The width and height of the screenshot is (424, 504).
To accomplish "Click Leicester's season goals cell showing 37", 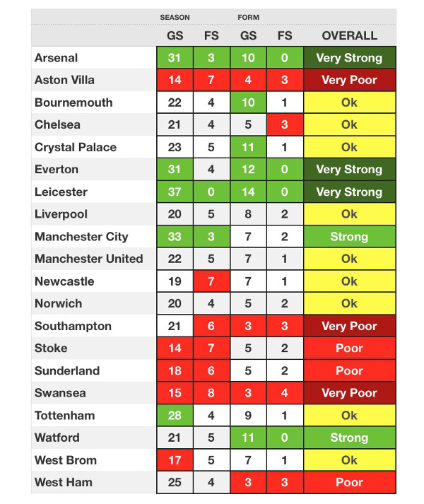I will 175,192.
